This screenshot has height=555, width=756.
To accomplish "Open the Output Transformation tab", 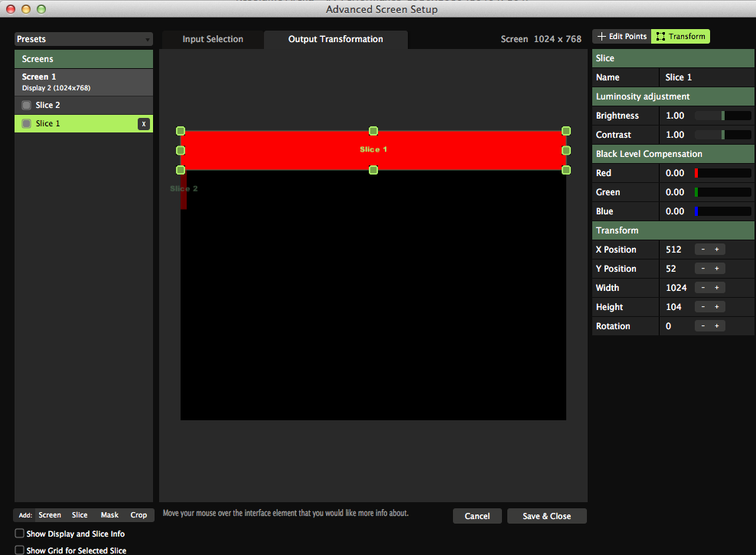I will click(x=335, y=39).
